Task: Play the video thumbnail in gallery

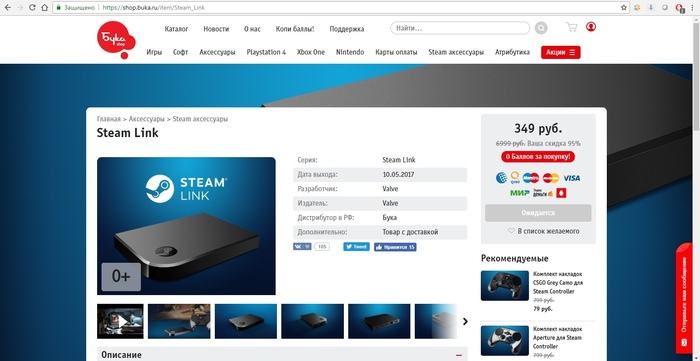Action: point(120,321)
